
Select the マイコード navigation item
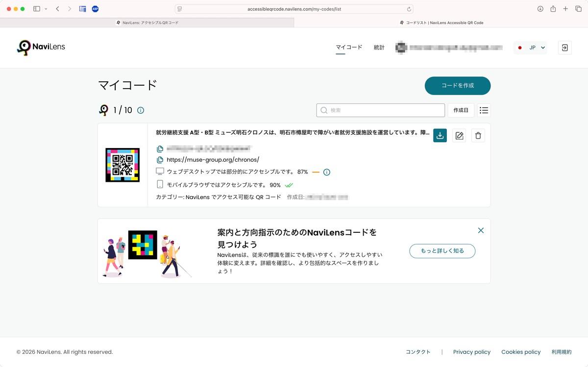tap(349, 48)
